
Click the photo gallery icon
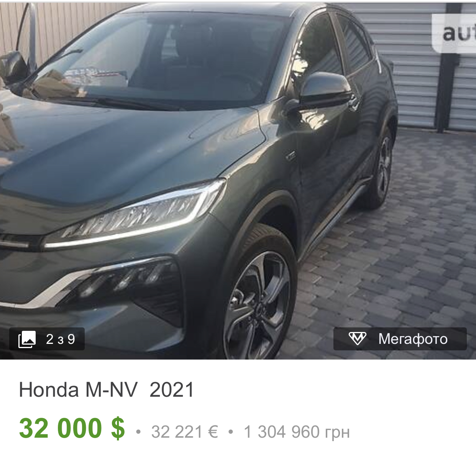[27, 339]
